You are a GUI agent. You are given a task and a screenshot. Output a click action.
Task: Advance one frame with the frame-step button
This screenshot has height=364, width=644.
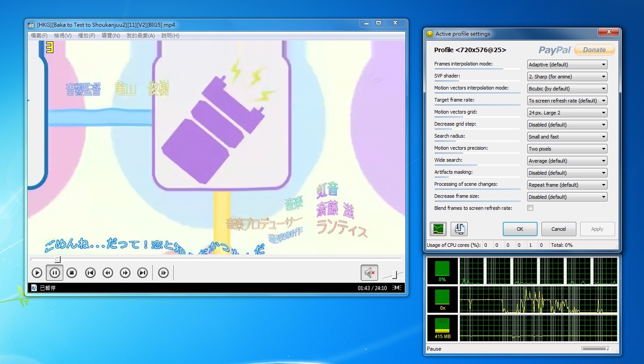coord(163,273)
